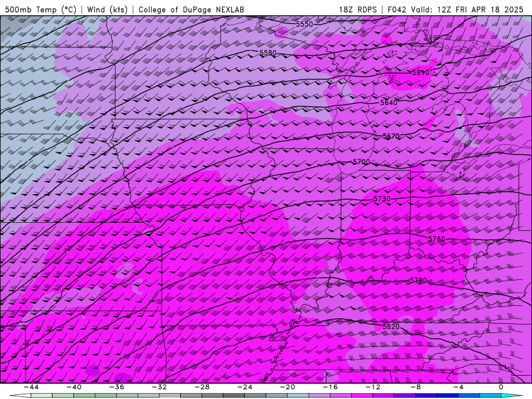The height and width of the screenshot is (399, 532).
Task: Click the 5580 height contour label
Action: point(268,53)
